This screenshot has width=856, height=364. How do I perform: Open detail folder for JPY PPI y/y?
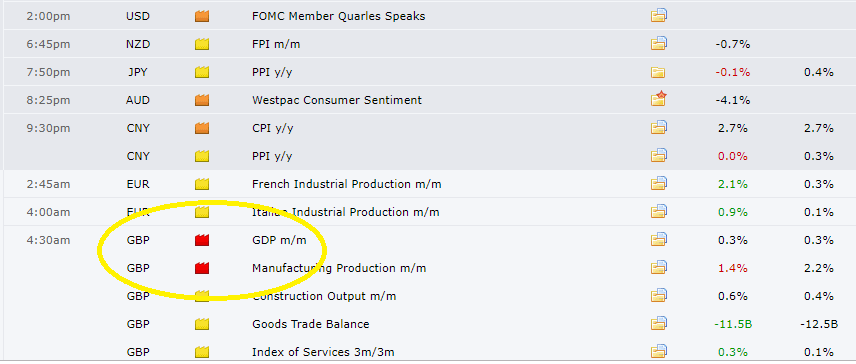[x=658, y=72]
